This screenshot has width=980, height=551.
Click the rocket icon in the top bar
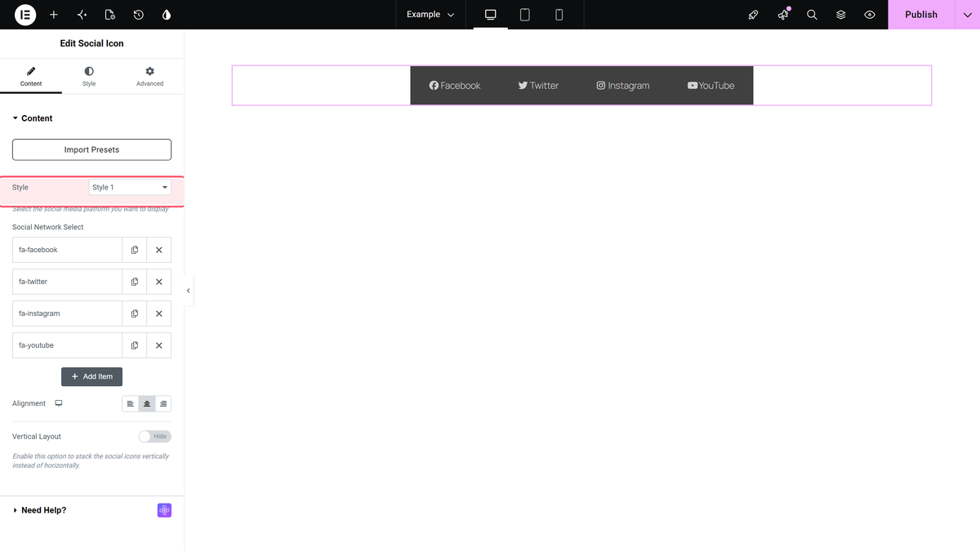point(754,15)
